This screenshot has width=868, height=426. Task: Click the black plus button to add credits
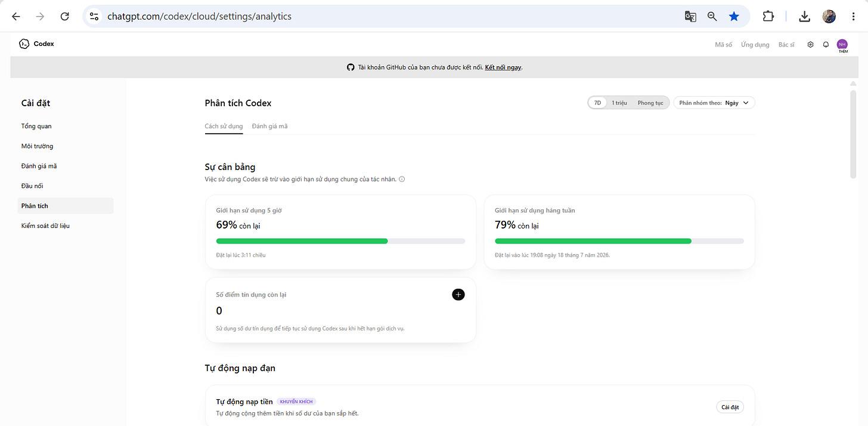coord(458,294)
